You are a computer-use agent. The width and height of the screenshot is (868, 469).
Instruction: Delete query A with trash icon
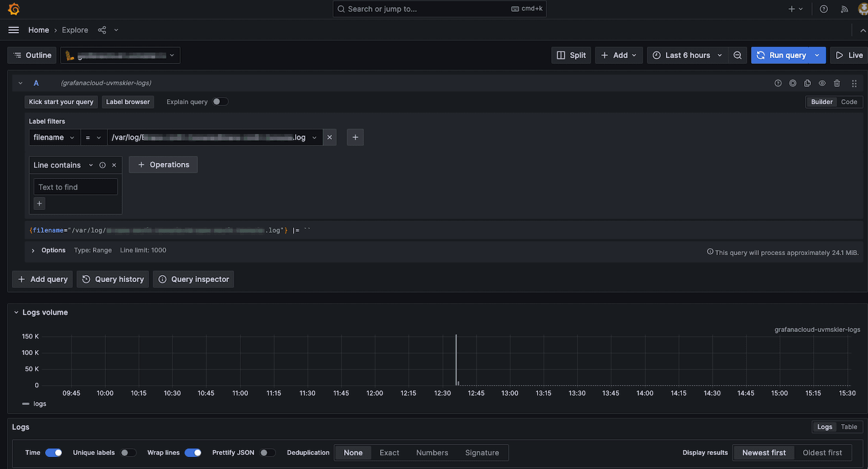click(x=837, y=83)
